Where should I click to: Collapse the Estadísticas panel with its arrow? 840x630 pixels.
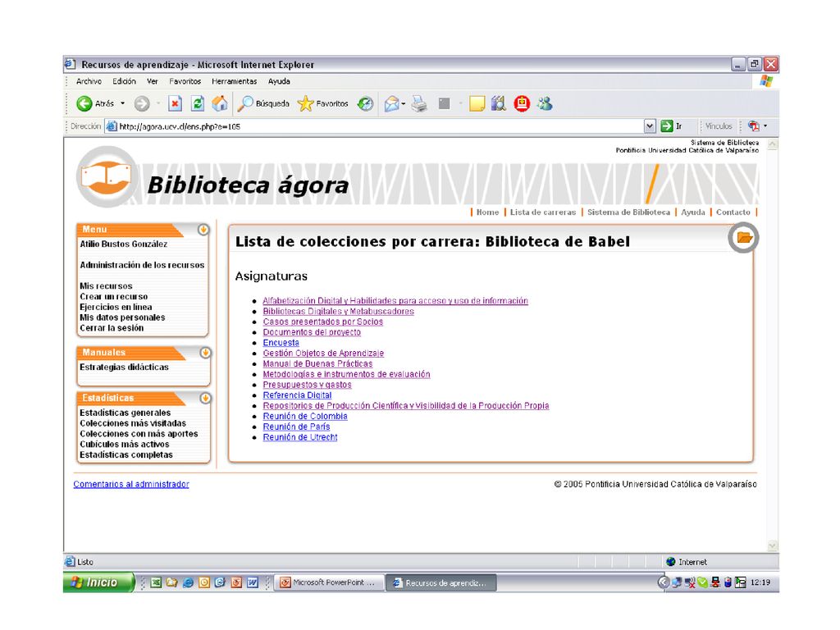205,399
